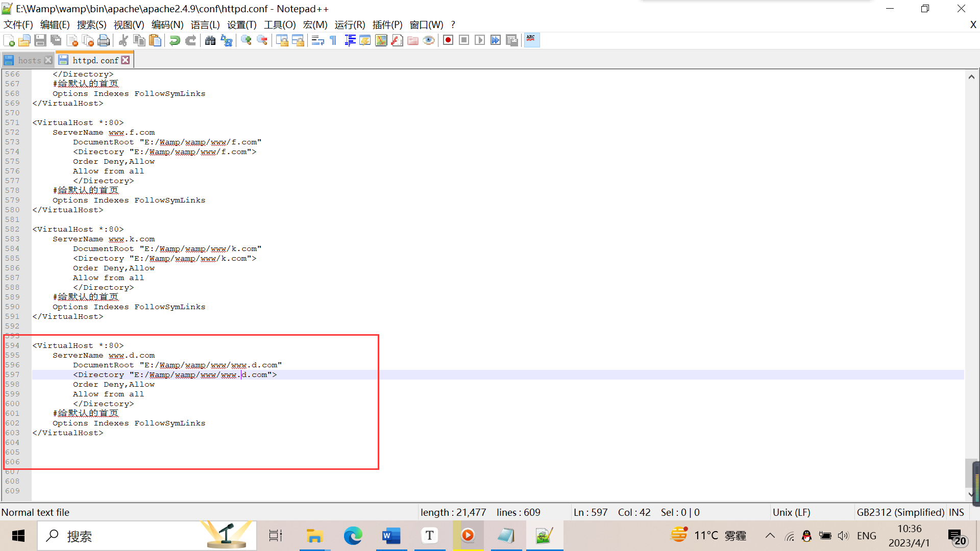Image resolution: width=980 pixels, height=551 pixels.
Task: Click Unix (LF) line ending in status bar
Action: point(791,512)
